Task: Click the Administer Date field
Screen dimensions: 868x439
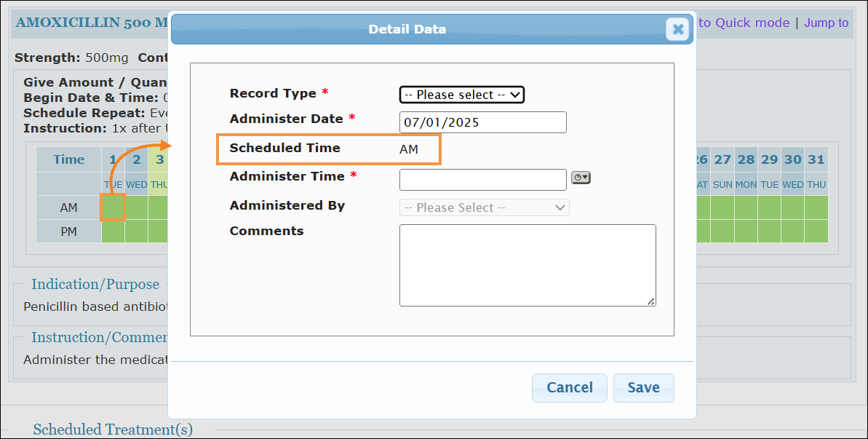Action: pyautogui.click(x=482, y=122)
